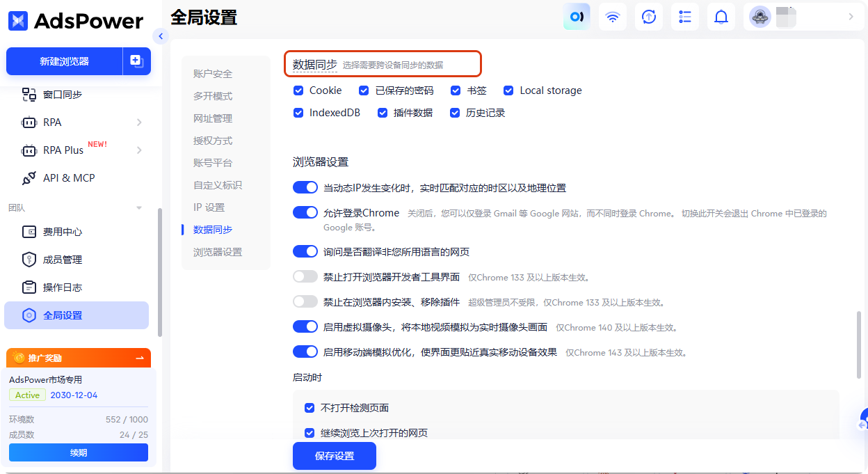Open the account dropdown chevron in header

tap(851, 17)
